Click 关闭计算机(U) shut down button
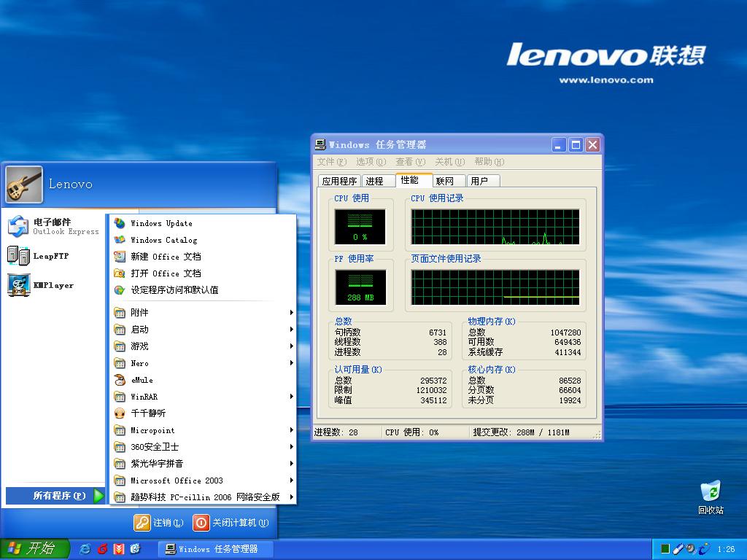This screenshot has width=747, height=560. coord(231,522)
